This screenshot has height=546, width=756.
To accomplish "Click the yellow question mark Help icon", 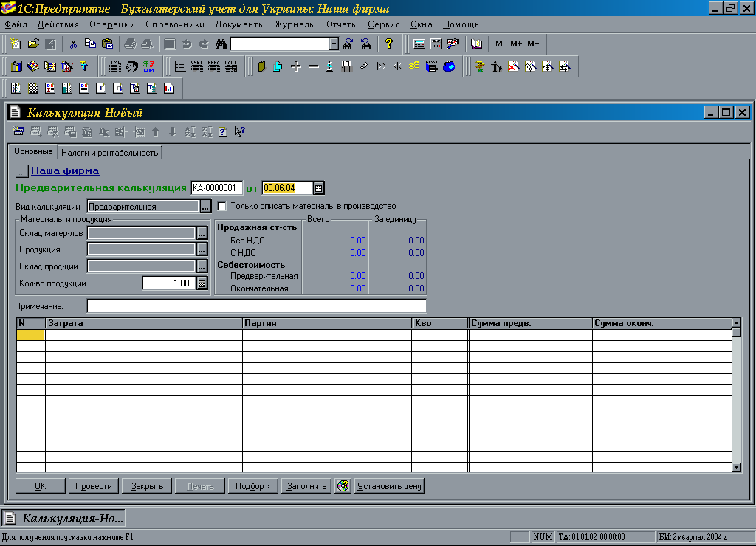I will (388, 44).
